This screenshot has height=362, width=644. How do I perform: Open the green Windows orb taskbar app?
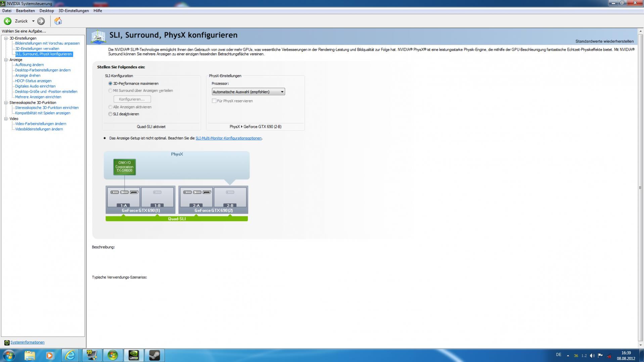click(112, 355)
